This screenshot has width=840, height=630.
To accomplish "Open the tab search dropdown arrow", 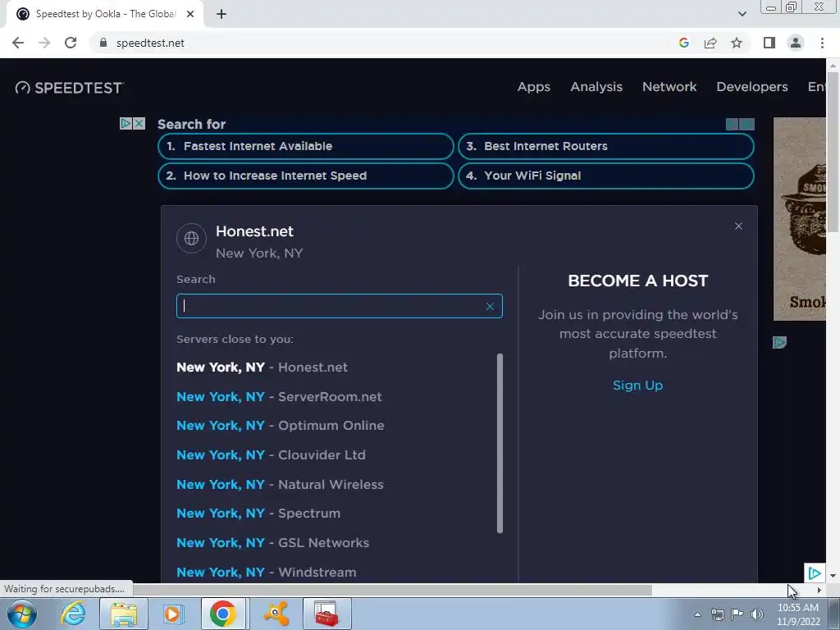I will pos(742,14).
